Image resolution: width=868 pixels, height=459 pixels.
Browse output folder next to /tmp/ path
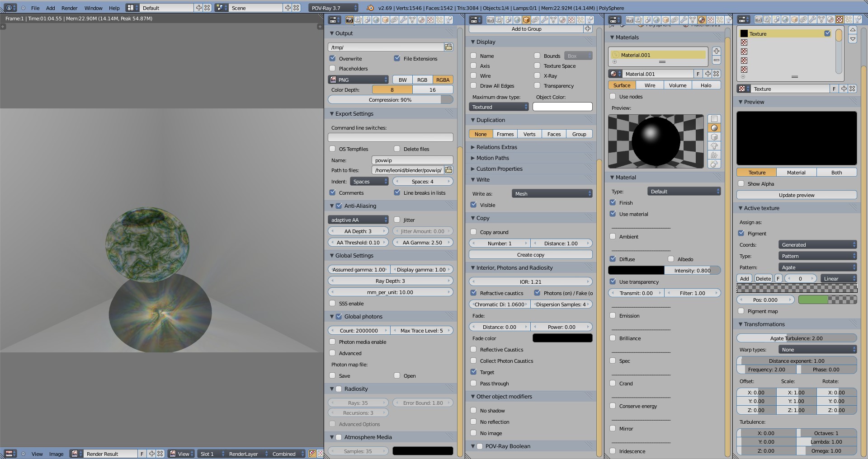(448, 47)
